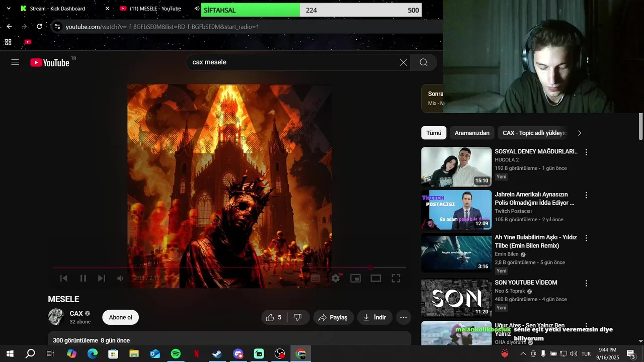This screenshot has width=644, height=362.
Task: Like the MESELE video
Action: 274,317
